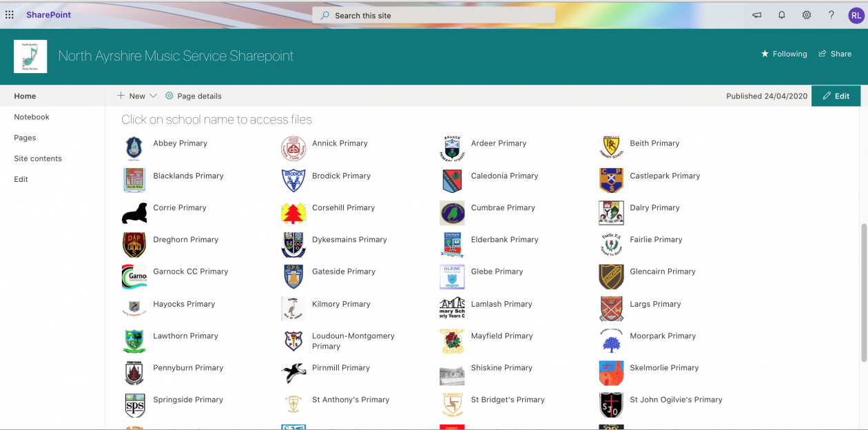868x430 pixels.
Task: Expand the New dropdown chevron
Action: point(153,96)
